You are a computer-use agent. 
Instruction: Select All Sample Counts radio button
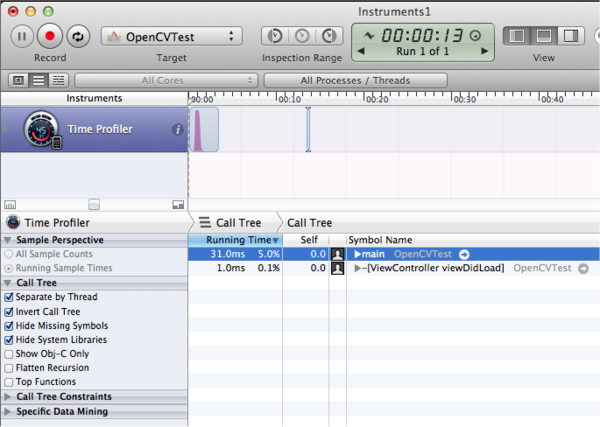9,254
